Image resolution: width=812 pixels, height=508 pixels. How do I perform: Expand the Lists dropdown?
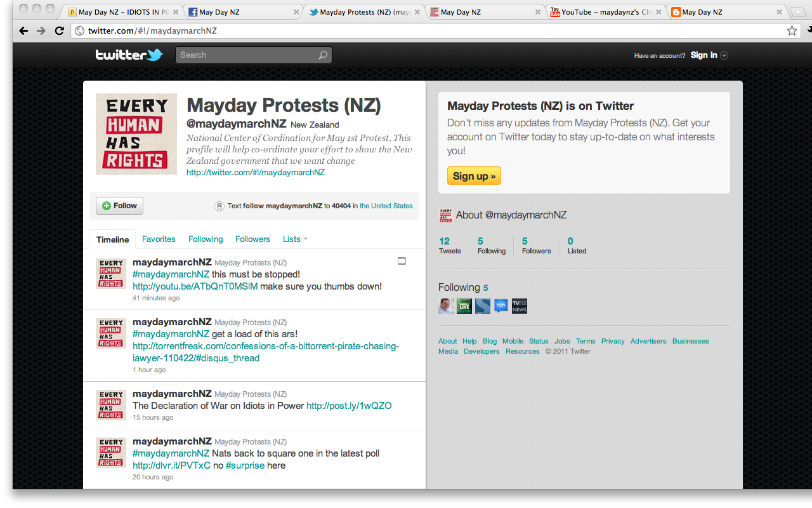pos(295,239)
